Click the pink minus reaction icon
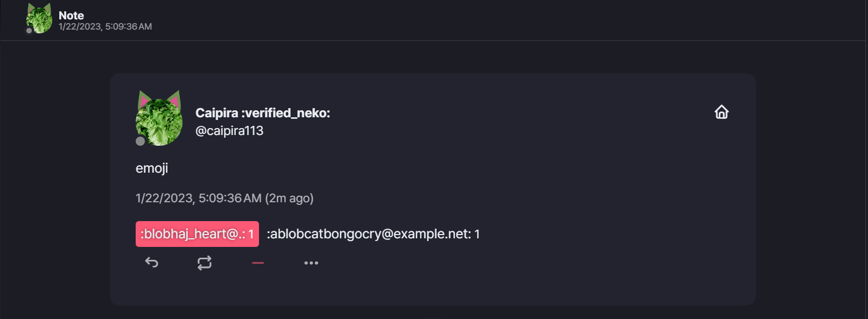This screenshot has height=319, width=868. (258, 263)
